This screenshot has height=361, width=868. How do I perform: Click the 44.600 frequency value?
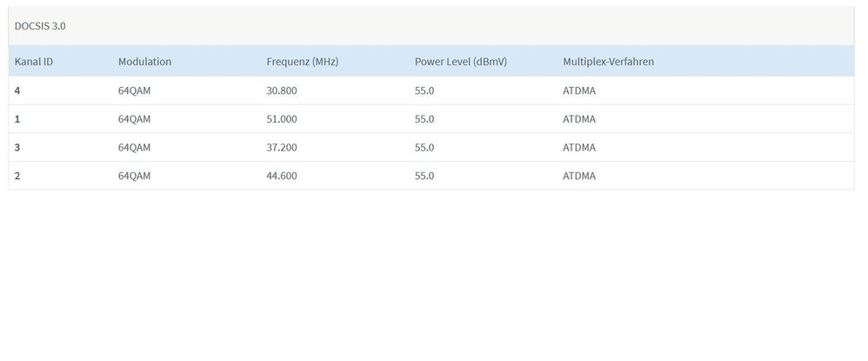click(281, 176)
